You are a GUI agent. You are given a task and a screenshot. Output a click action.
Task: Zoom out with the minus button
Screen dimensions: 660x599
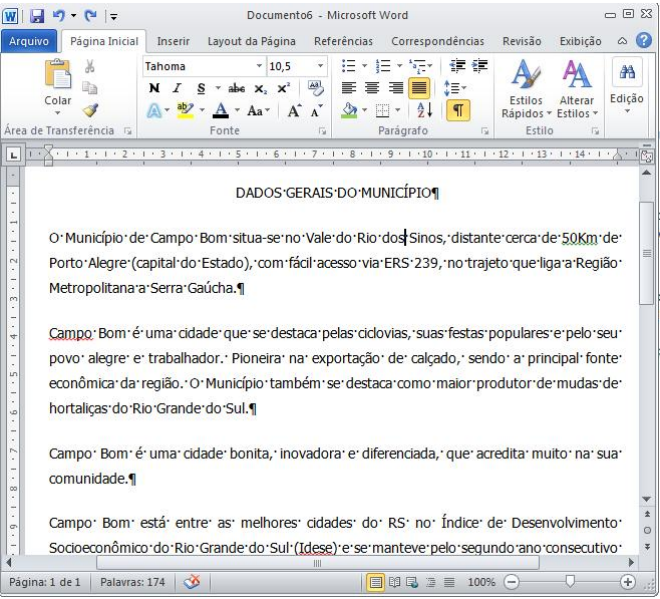(512, 582)
